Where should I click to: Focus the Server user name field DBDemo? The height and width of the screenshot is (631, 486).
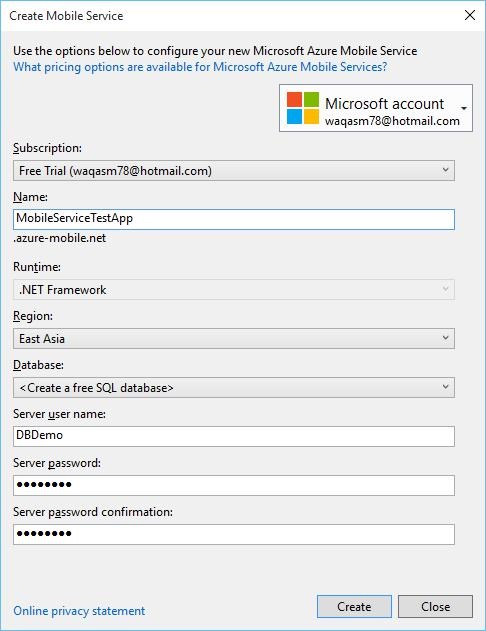point(234,436)
